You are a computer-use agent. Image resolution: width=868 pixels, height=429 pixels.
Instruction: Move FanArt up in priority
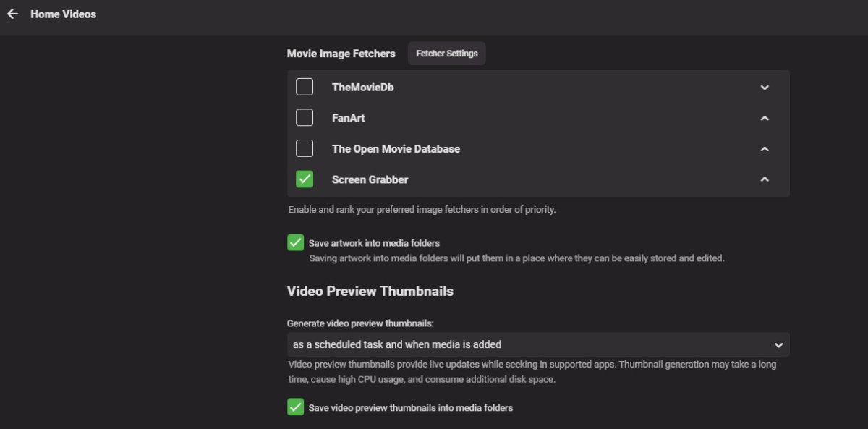(765, 118)
